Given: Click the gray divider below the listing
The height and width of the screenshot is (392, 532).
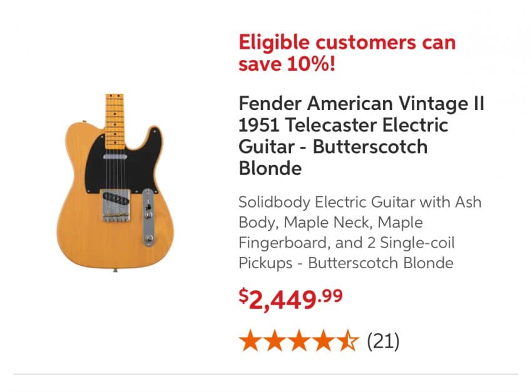Looking at the screenshot, I should tap(266, 374).
